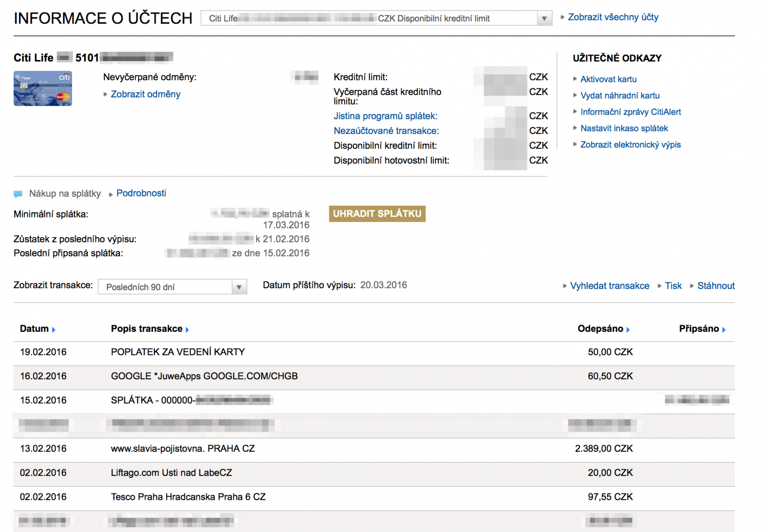The height and width of the screenshot is (532, 768).
Task: Open Zobrazit odměny link
Action: tap(145, 94)
